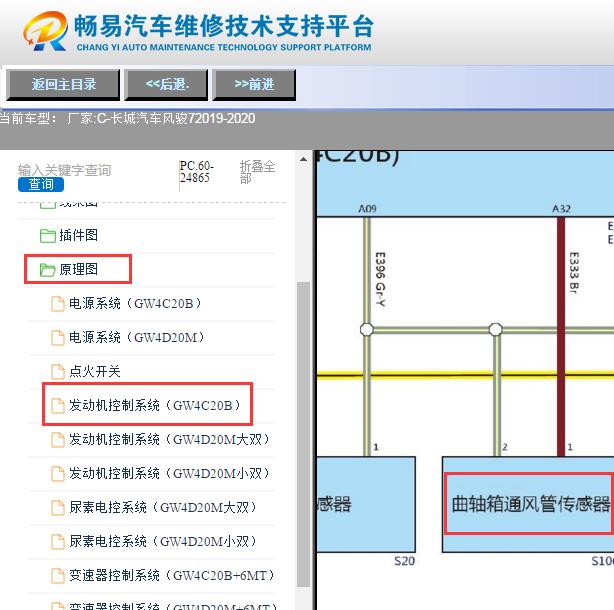
Task: Click file icon beside 点火开关
Action: tap(58, 372)
